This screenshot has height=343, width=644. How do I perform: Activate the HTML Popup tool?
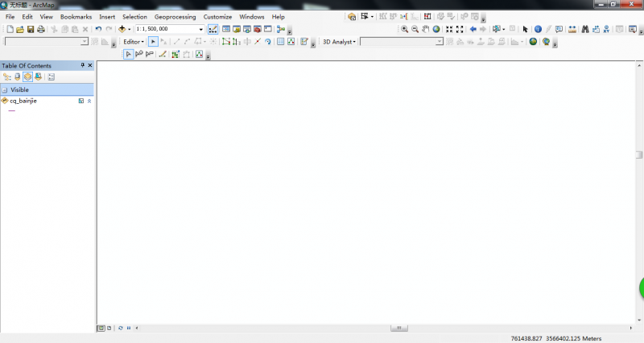coord(559,29)
